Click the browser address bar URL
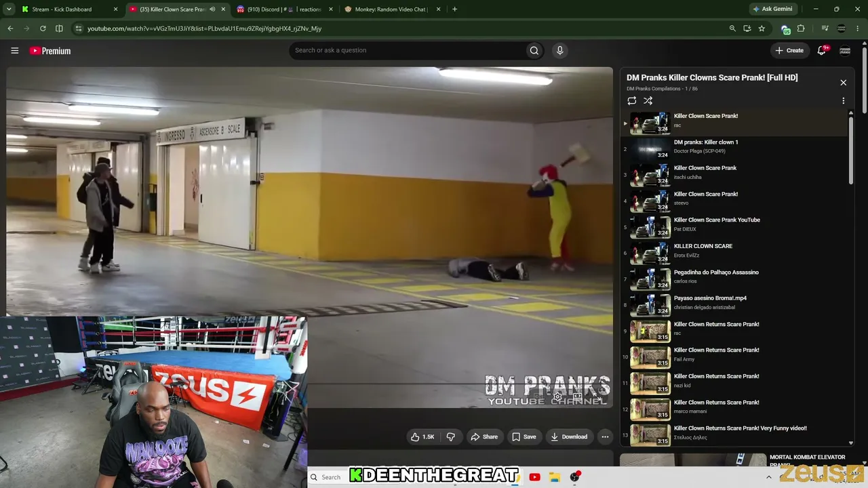 204,28
